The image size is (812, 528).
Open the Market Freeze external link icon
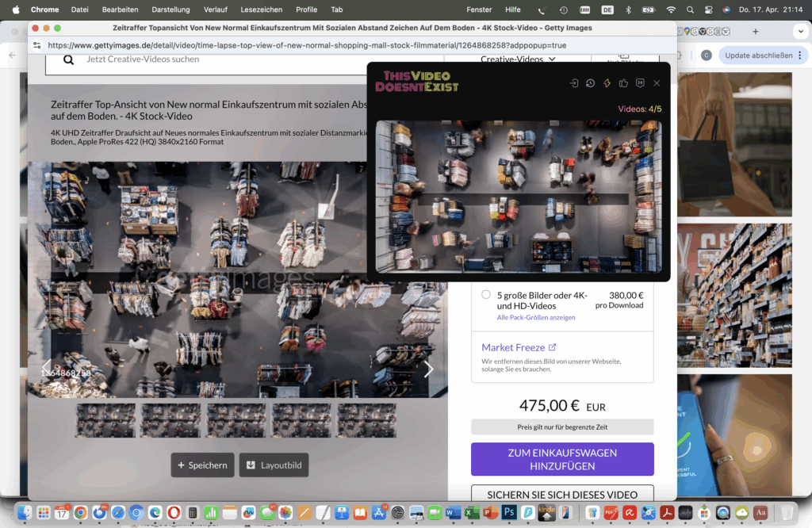click(x=552, y=347)
